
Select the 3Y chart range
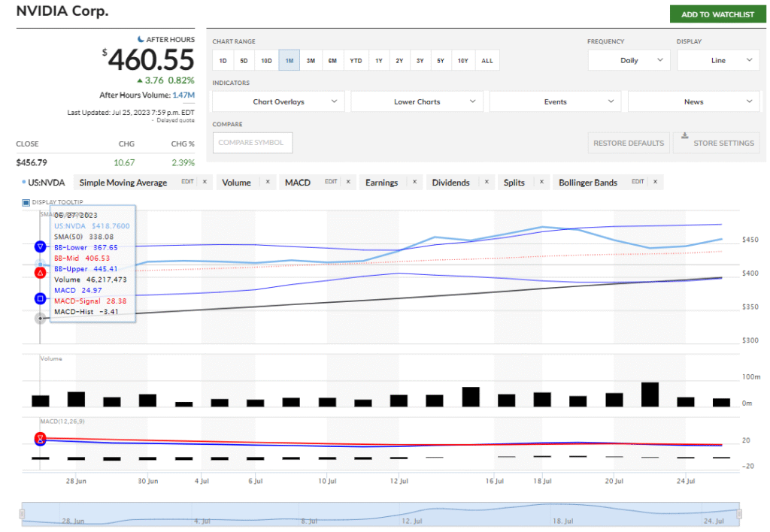420,60
